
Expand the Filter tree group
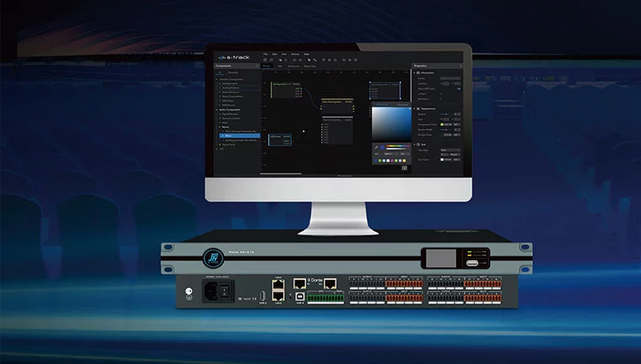click(220, 122)
